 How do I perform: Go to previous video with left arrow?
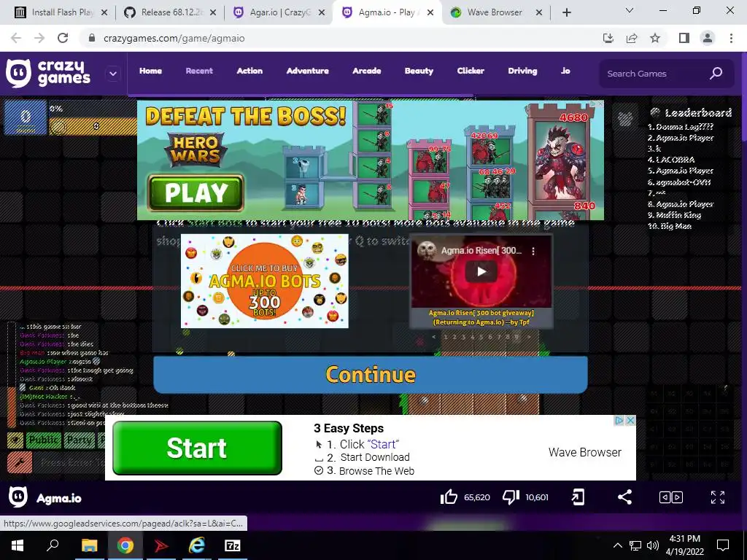coord(433,337)
